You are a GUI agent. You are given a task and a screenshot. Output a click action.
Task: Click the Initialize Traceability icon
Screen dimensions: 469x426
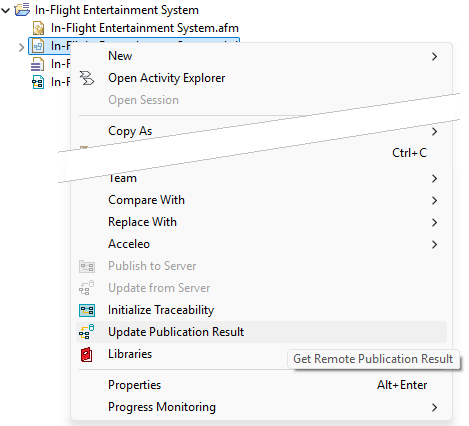pyautogui.click(x=87, y=310)
